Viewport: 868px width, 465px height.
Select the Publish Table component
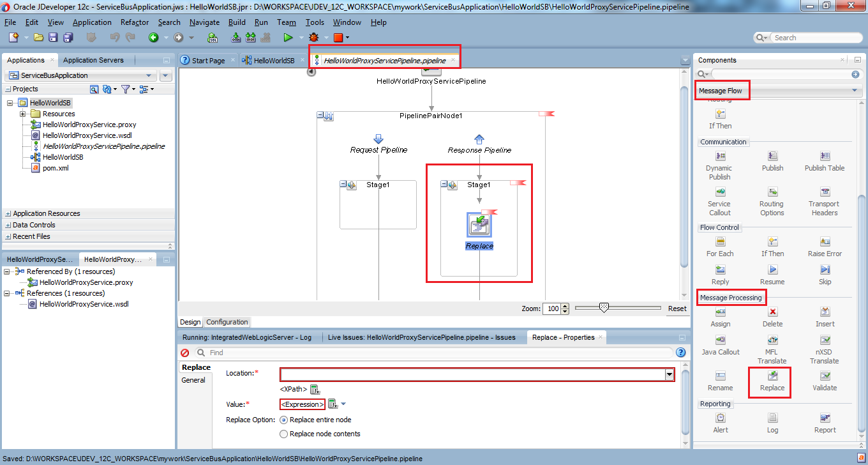pos(825,161)
